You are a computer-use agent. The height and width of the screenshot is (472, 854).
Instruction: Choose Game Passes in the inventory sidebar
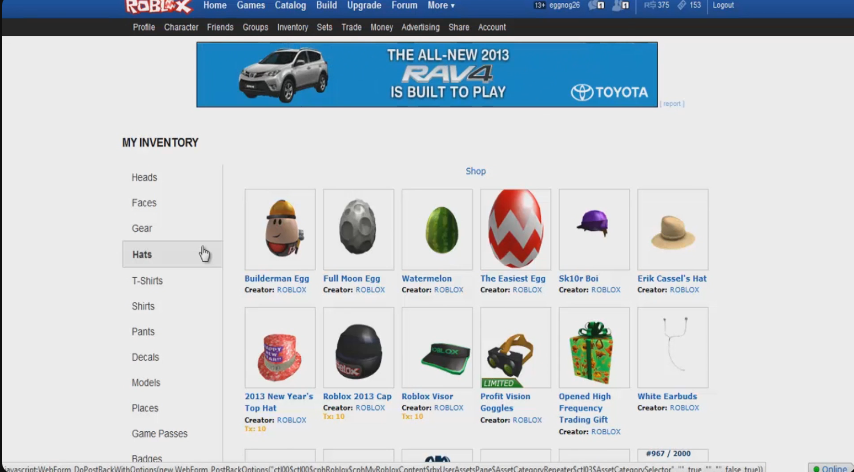click(x=160, y=434)
